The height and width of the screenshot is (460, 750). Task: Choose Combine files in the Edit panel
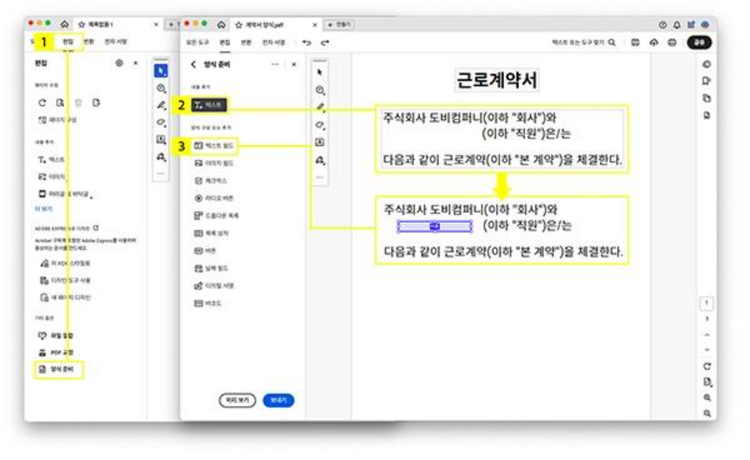(x=56, y=336)
